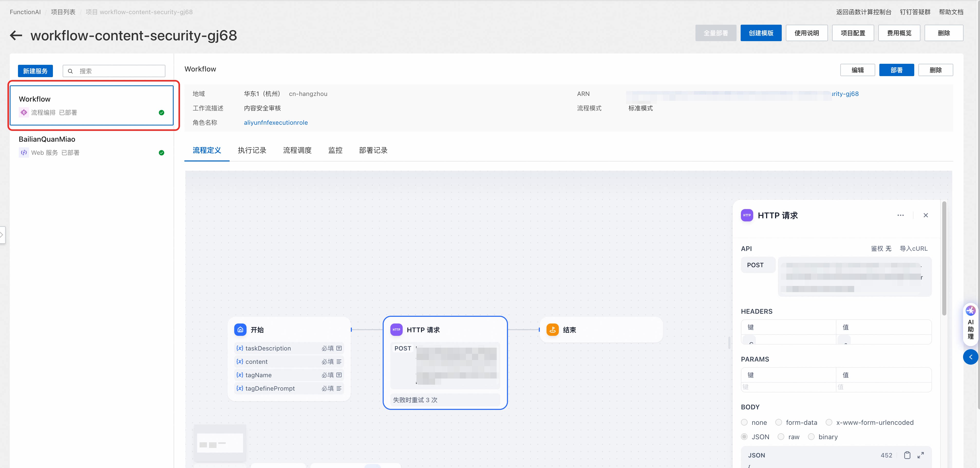This screenshot has width=980, height=468.
Task: Click the purple HTTP icon on HTTP 请求 node
Action: (397, 330)
